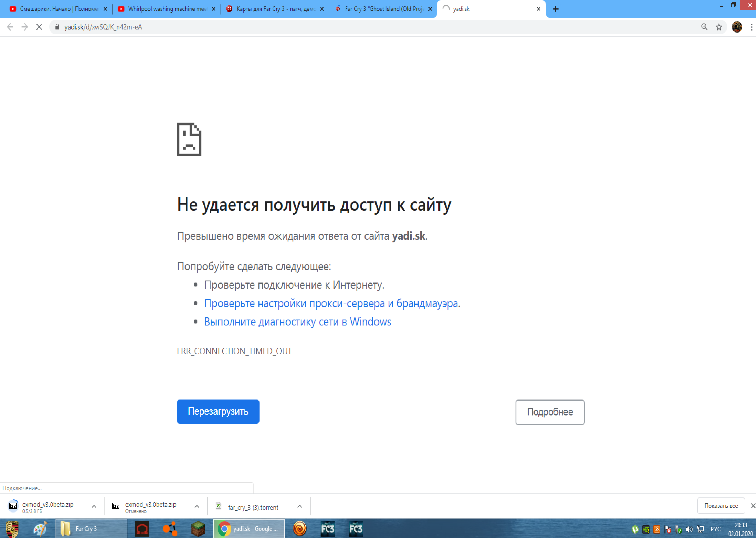Open uTorrent tray icon

[635, 529]
